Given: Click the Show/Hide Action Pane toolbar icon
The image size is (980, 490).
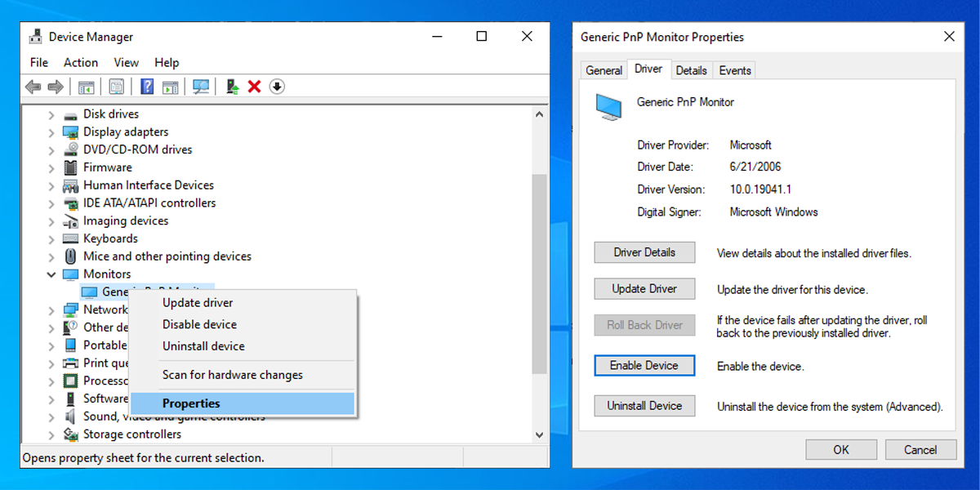Looking at the screenshot, I should [x=170, y=87].
